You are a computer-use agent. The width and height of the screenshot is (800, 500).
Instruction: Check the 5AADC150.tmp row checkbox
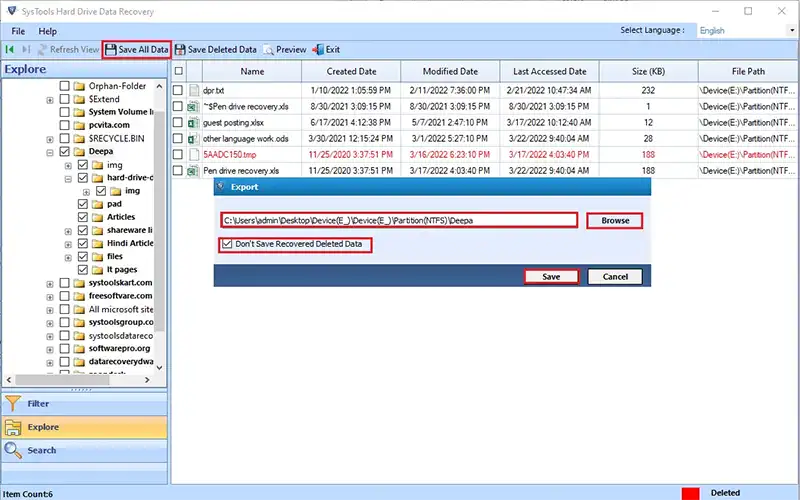pos(178,155)
